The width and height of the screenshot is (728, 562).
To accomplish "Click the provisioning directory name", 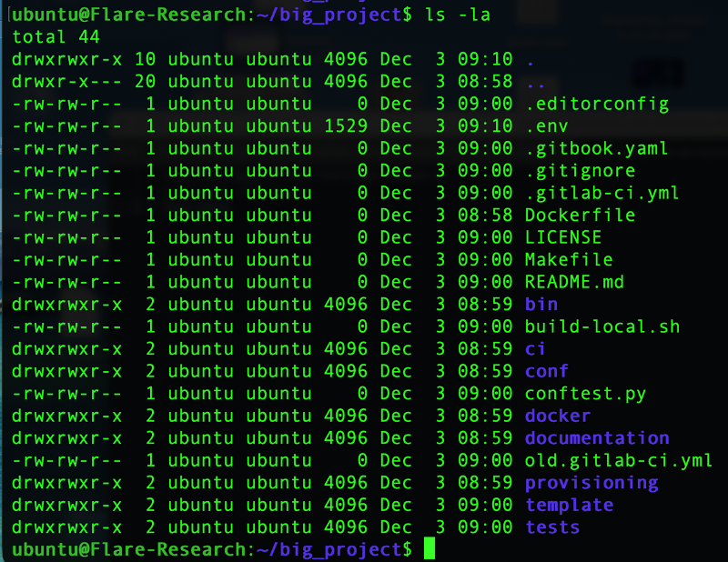I will (x=591, y=483).
